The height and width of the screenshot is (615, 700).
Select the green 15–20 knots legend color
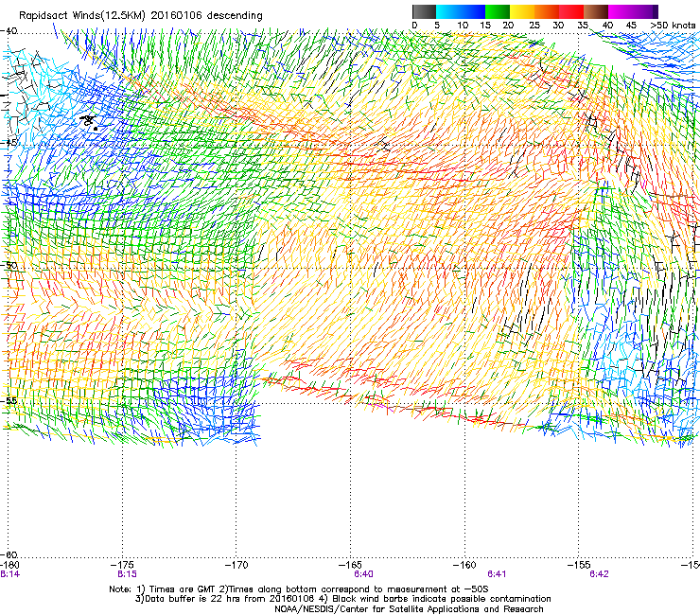tap(498, 11)
